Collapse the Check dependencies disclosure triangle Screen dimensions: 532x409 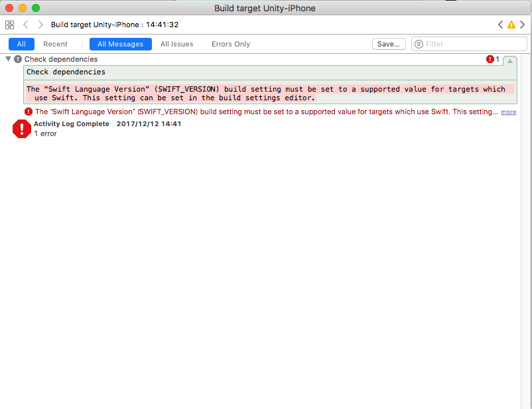[x=9, y=59]
